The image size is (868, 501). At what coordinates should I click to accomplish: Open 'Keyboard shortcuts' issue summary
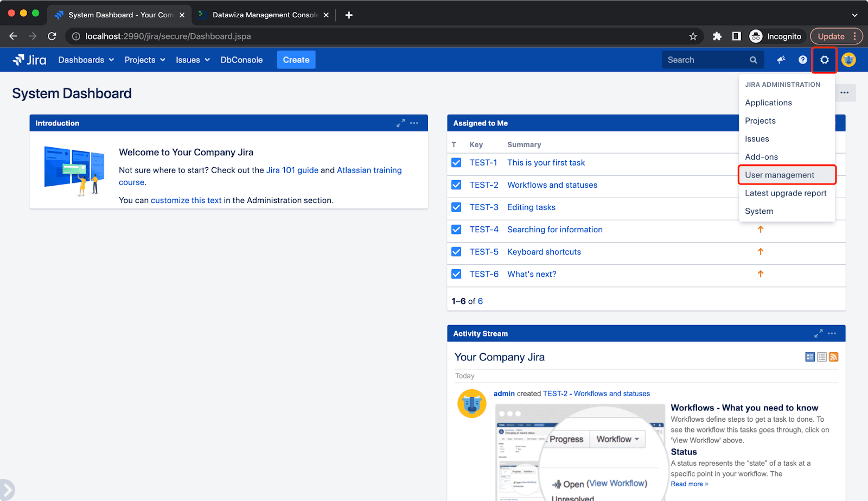click(544, 252)
